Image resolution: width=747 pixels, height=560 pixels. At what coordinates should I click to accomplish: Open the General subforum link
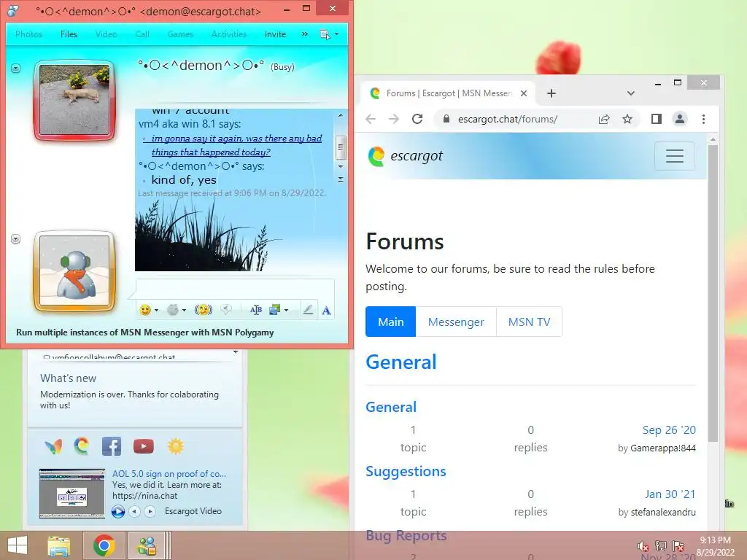(391, 407)
